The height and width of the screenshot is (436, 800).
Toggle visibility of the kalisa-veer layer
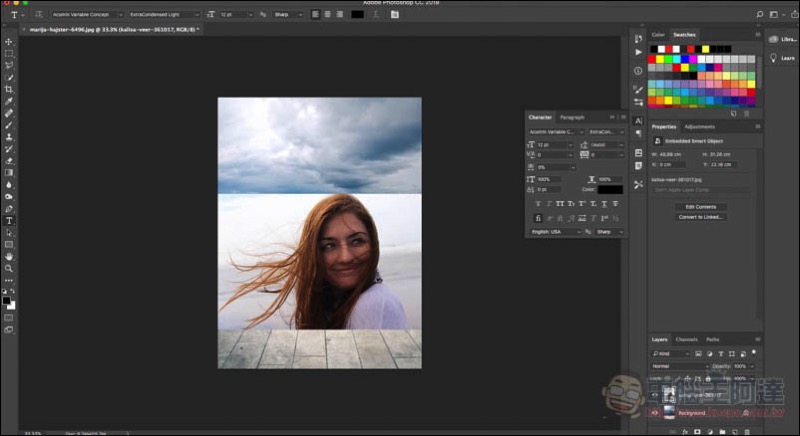point(655,395)
